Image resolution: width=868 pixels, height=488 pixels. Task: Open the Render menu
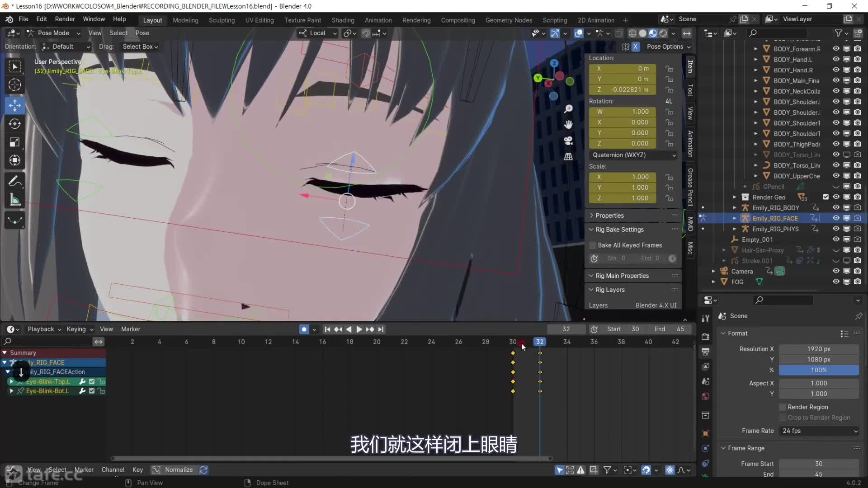click(x=65, y=19)
